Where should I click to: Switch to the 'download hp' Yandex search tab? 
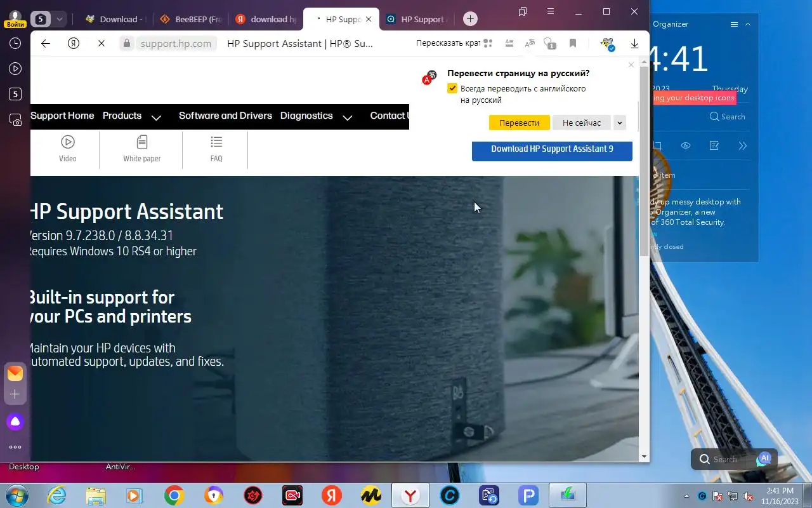(266, 19)
